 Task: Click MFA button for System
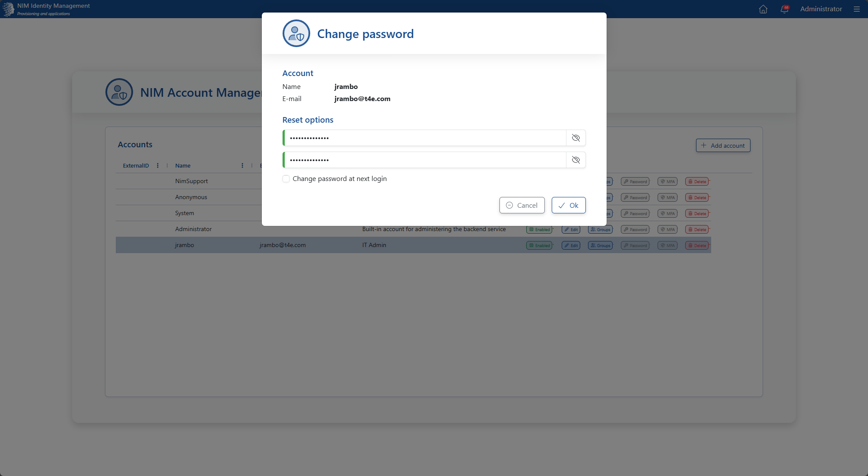pos(668,213)
